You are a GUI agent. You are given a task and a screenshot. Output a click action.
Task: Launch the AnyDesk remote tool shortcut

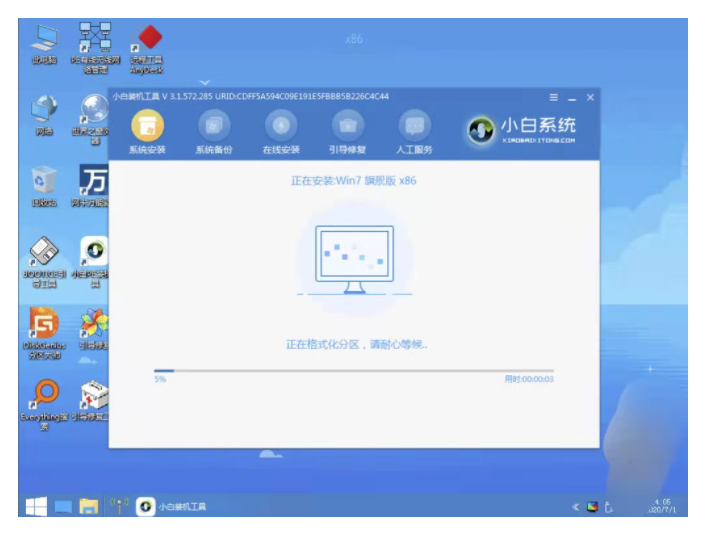pyautogui.click(x=147, y=49)
